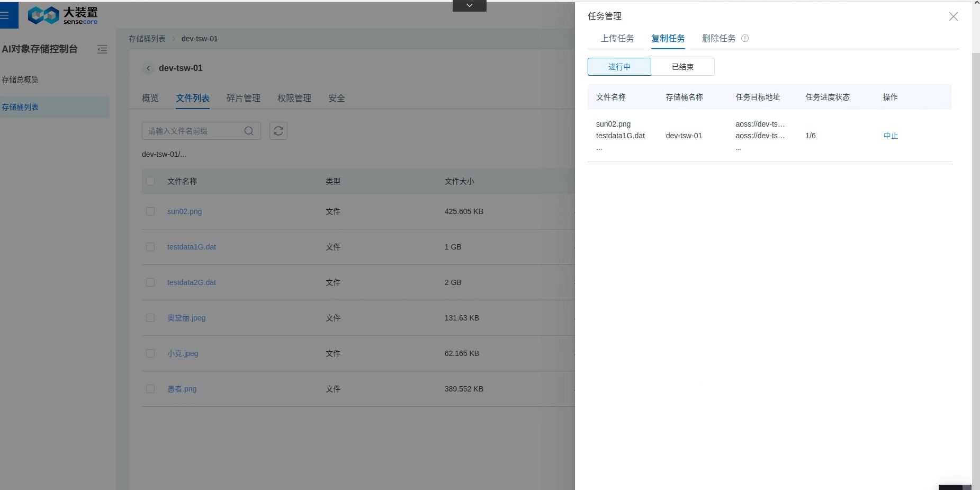This screenshot has height=490, width=980.
Task: Refresh the file list
Action: (278, 131)
